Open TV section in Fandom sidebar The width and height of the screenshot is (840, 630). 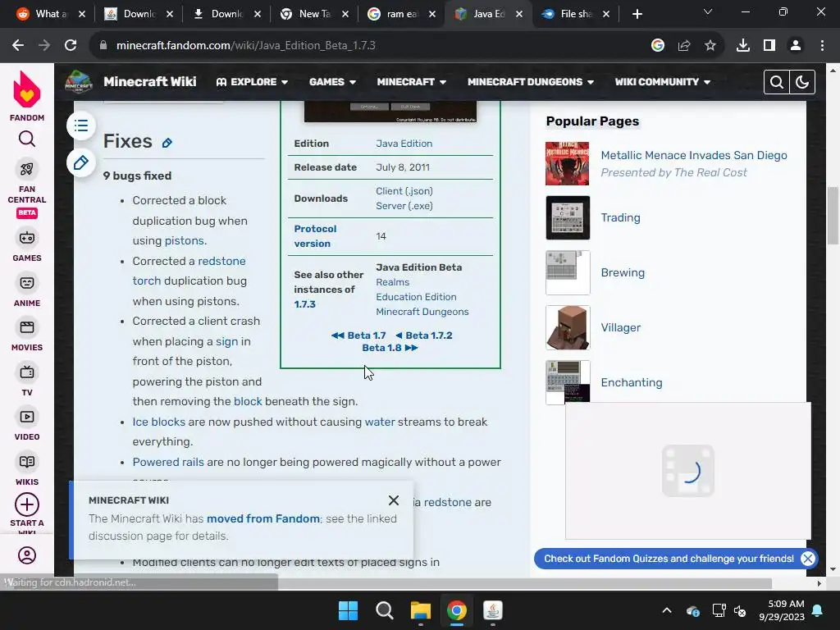pos(27,379)
